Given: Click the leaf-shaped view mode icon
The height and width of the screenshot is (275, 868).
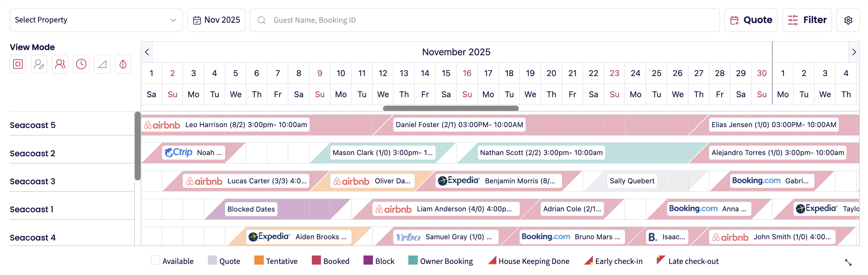Looking at the screenshot, I should 123,64.
